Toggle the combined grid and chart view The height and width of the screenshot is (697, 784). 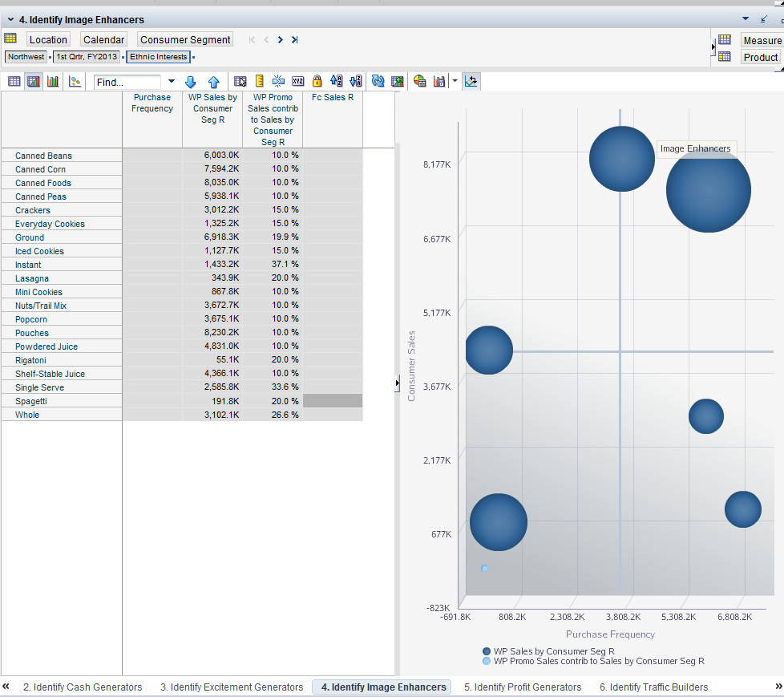34,81
